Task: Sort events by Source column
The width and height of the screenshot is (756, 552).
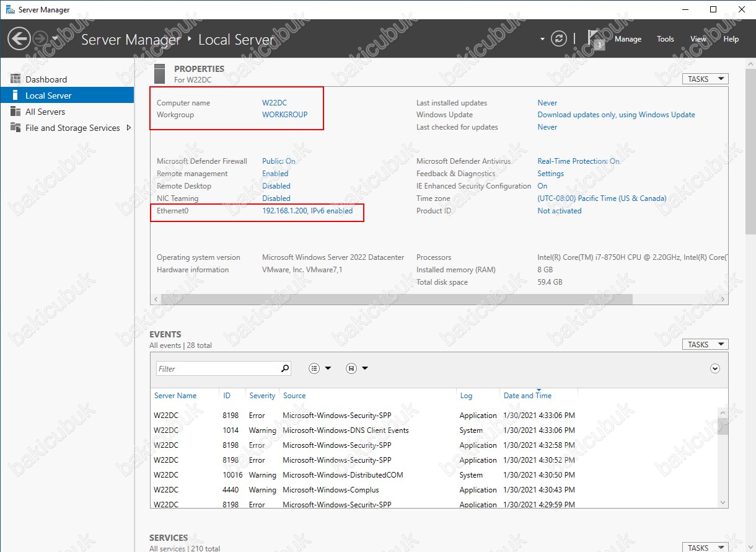Action: coord(294,396)
